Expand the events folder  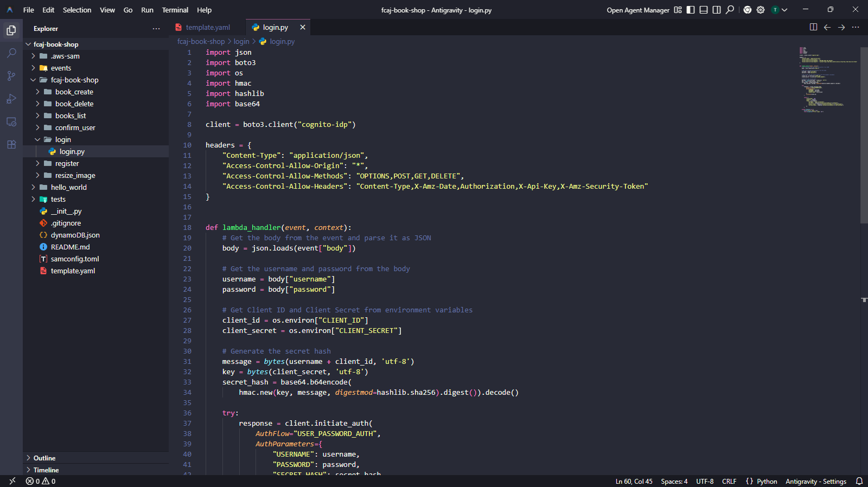point(33,68)
